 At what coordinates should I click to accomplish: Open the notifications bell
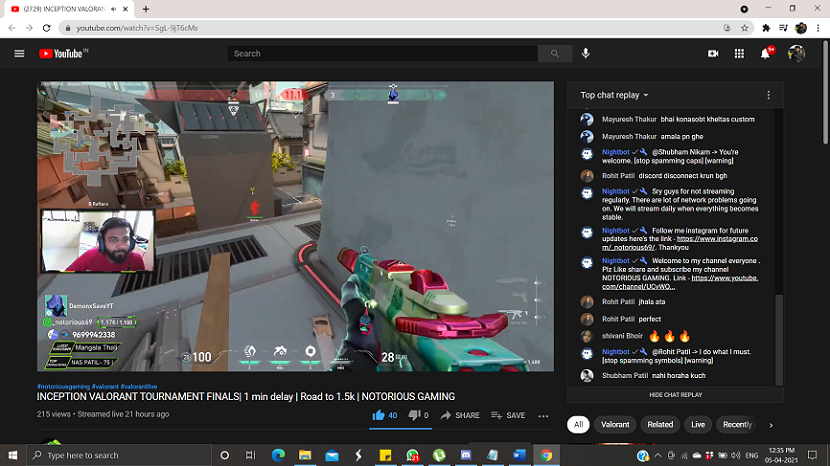766,53
